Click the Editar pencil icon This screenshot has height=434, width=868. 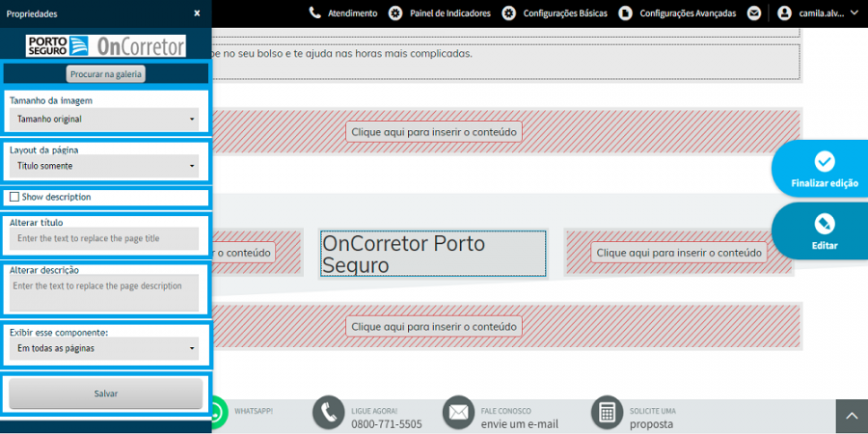coord(825,224)
